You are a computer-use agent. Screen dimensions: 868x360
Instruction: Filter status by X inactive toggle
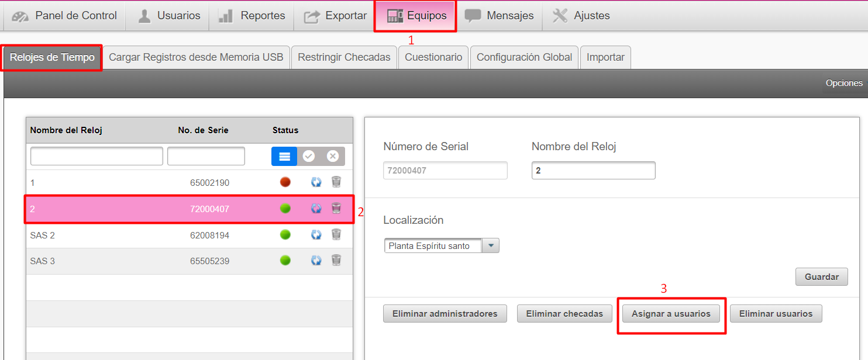(x=333, y=157)
